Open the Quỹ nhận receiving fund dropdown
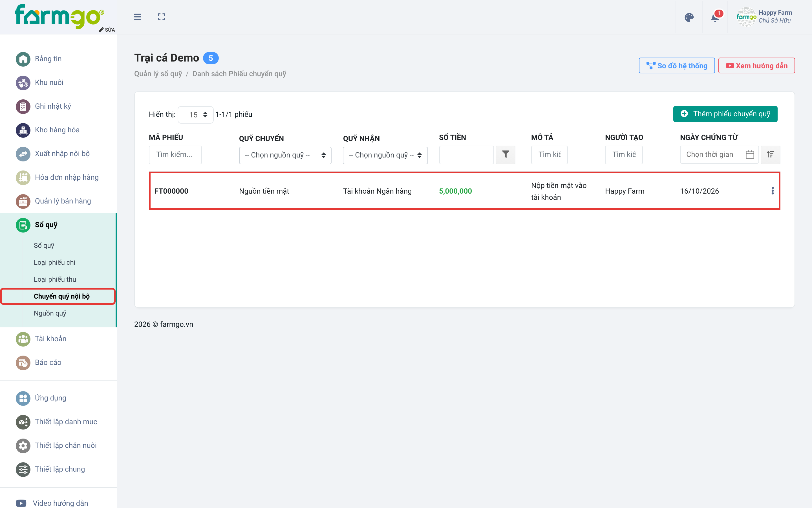Image resolution: width=812 pixels, height=508 pixels. point(385,155)
